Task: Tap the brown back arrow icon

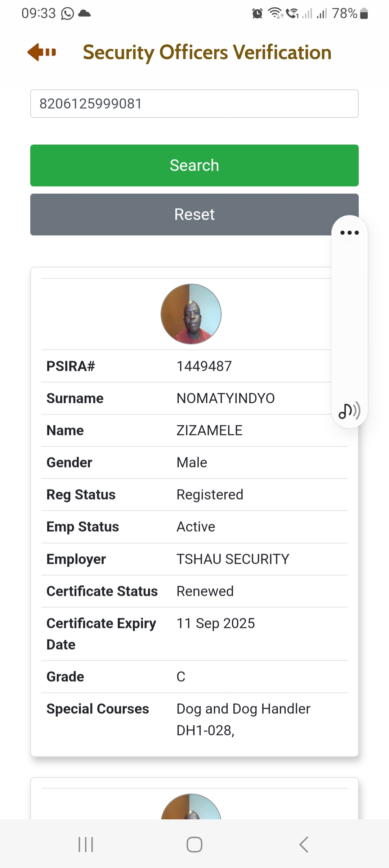Action: click(x=42, y=52)
